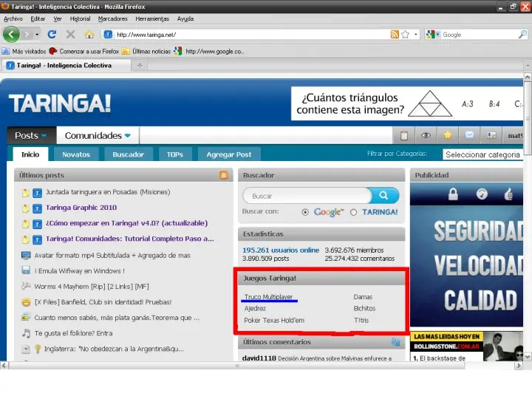Image resolution: width=532 pixels, height=399 pixels.
Task: Open messages envelope icon in user bar
Action: (x=470, y=135)
